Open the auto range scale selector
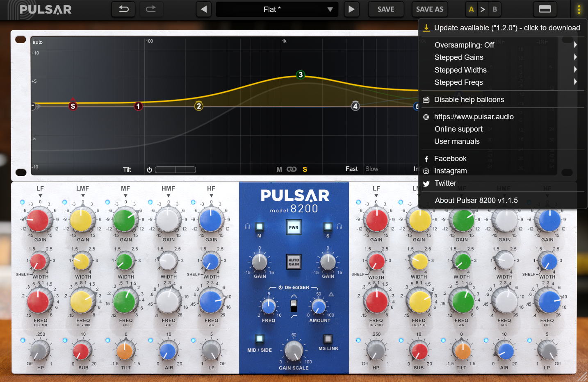The height and width of the screenshot is (382, 588). [x=38, y=42]
